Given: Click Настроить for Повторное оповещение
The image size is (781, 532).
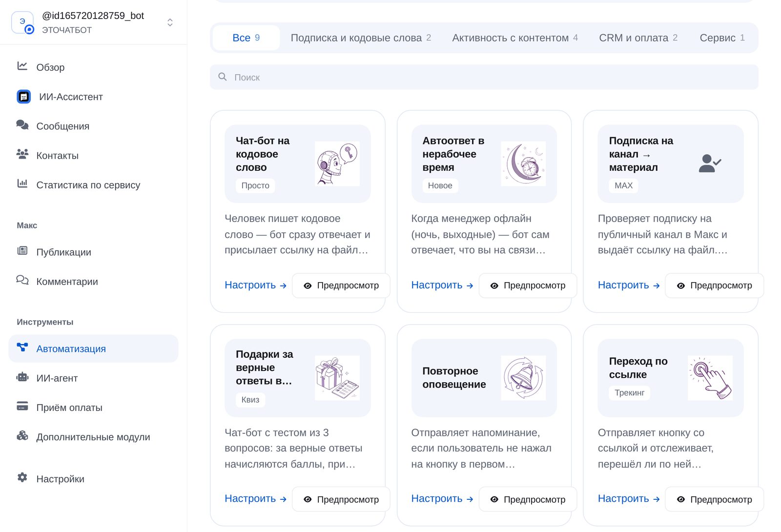Looking at the screenshot, I should pyautogui.click(x=442, y=499).
